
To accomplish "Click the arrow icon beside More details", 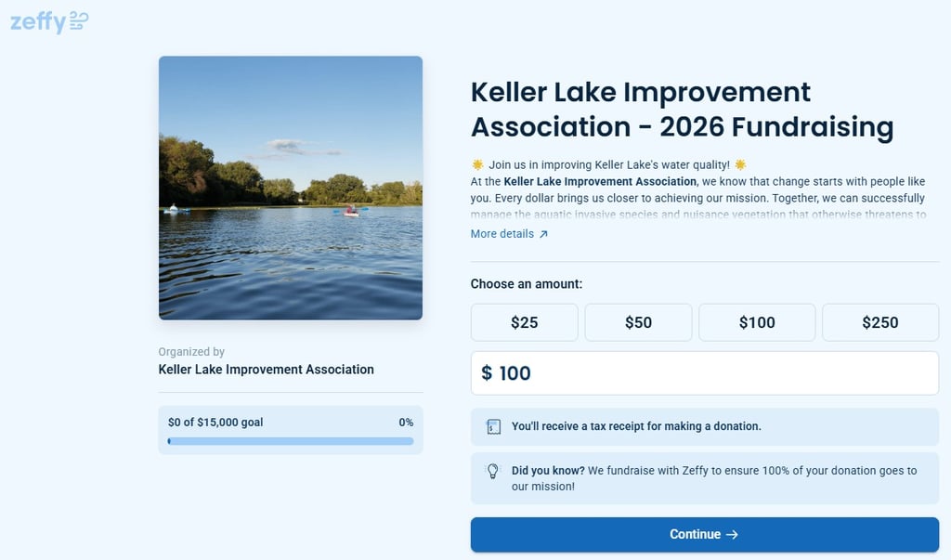I will tap(544, 234).
